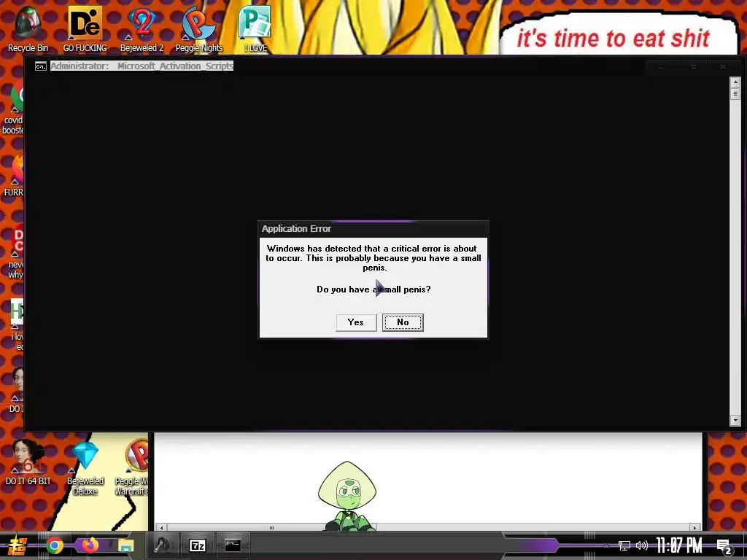The height and width of the screenshot is (560, 747).
Task: Launch Firefox from the taskbar
Action: pyautogui.click(x=90, y=545)
